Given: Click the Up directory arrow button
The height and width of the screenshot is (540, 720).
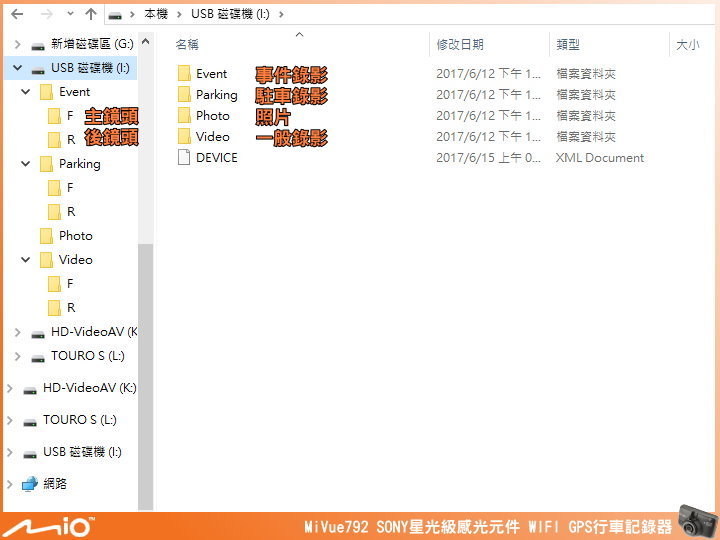Looking at the screenshot, I should click(91, 14).
